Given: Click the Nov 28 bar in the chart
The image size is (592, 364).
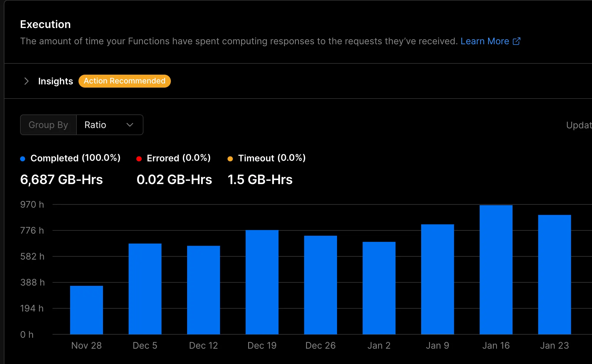Looking at the screenshot, I should click(86, 310).
